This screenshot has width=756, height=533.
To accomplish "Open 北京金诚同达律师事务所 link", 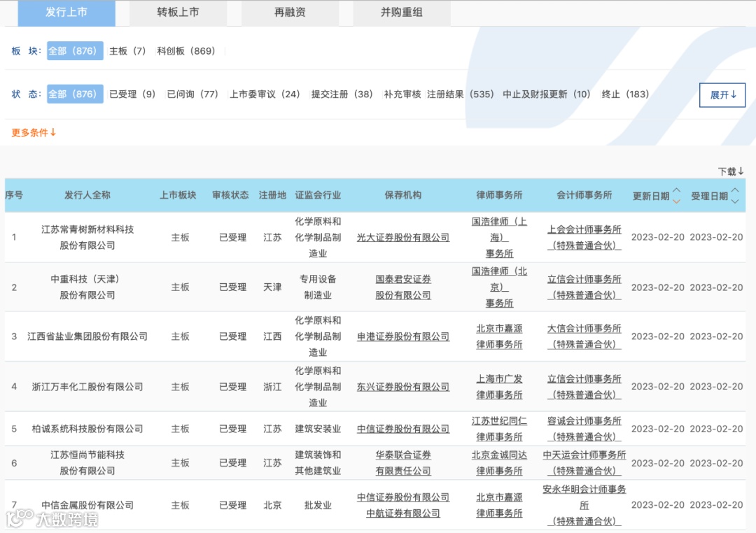I will click(x=499, y=462).
